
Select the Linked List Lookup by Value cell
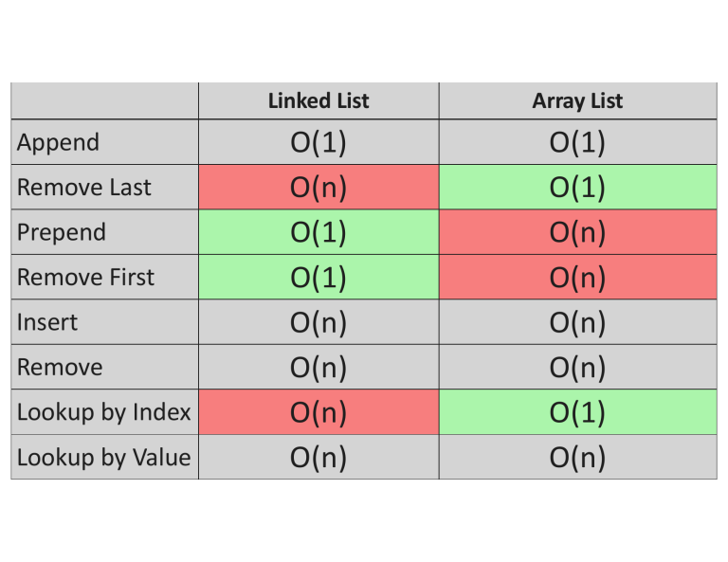click(318, 458)
